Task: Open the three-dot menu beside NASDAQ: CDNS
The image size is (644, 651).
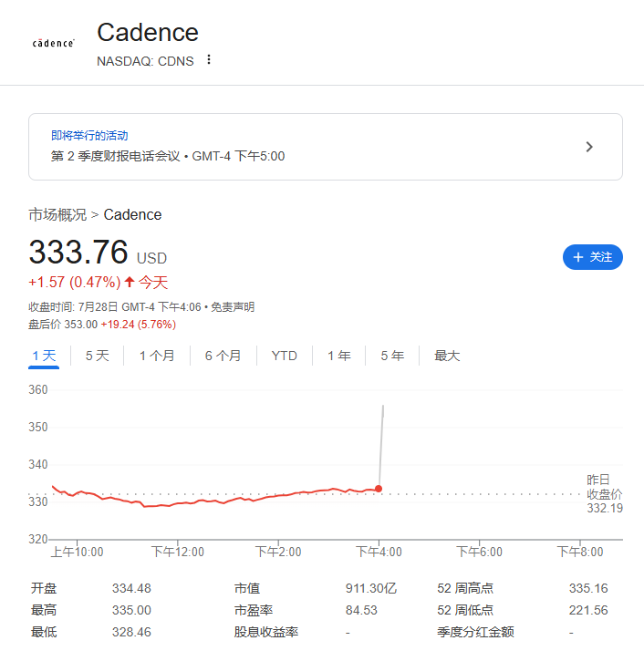Action: point(209,60)
